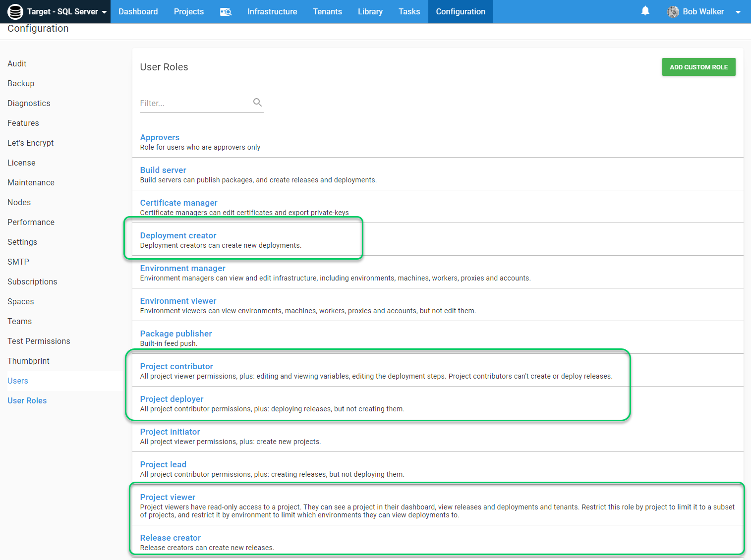751x560 pixels.
Task: Open the search icon in top navigation
Action: click(x=226, y=11)
